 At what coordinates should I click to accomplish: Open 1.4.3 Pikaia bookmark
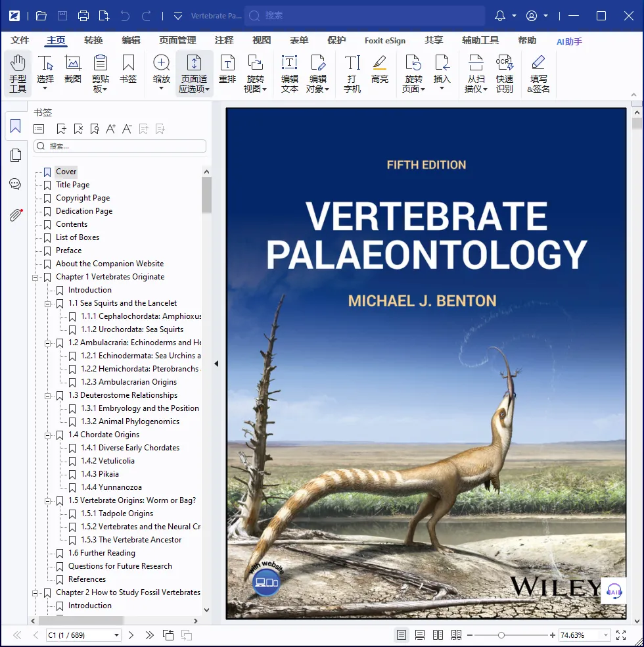(100, 474)
